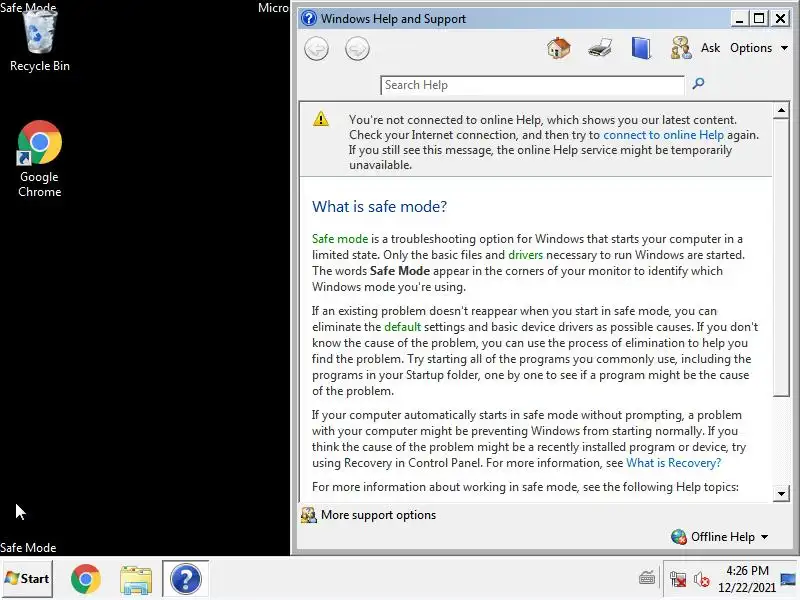Minimize the Windows Help and Support window

(x=739, y=19)
